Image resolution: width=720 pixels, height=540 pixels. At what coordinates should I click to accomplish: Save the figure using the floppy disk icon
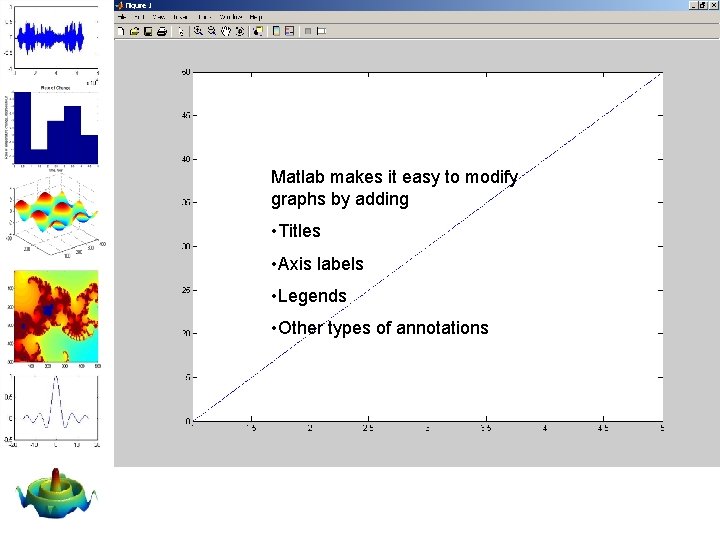point(148,31)
